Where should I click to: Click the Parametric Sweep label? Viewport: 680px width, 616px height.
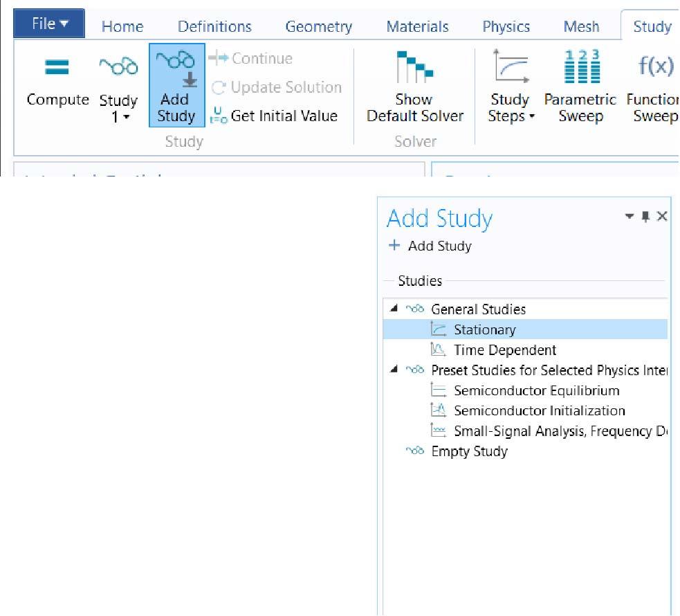[x=580, y=107]
